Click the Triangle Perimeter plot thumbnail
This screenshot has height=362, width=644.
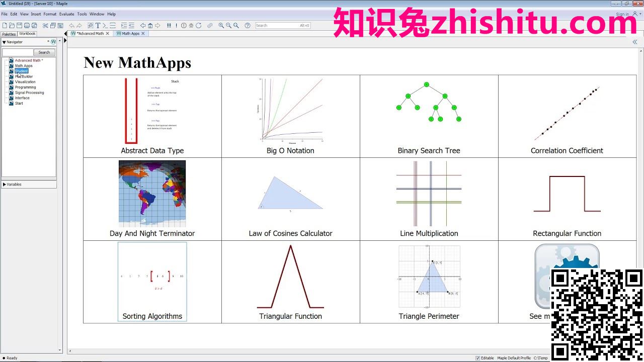click(x=429, y=277)
